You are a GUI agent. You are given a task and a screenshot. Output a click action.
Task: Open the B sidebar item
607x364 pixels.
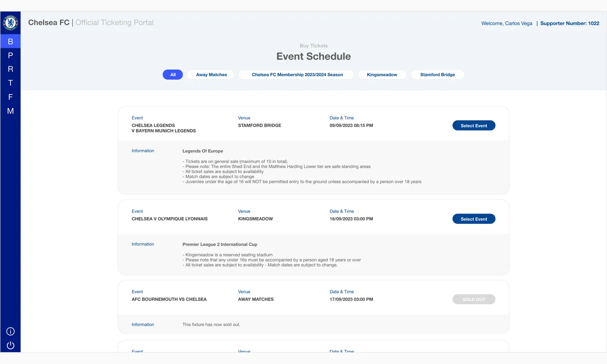tap(11, 41)
